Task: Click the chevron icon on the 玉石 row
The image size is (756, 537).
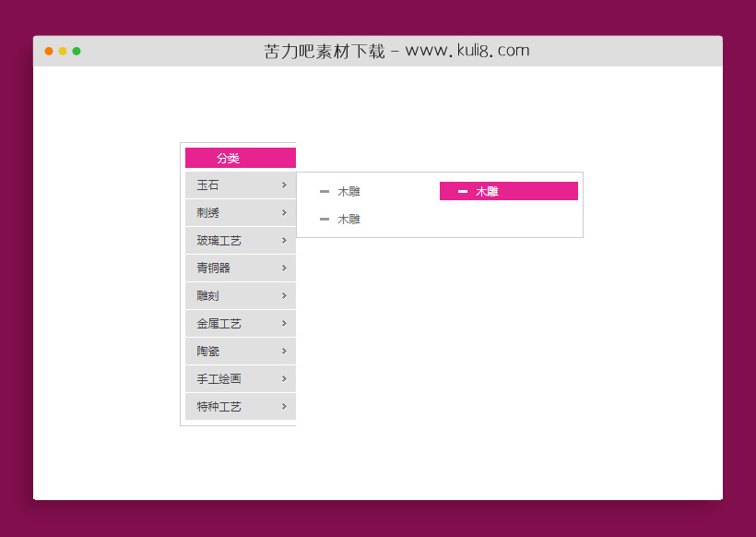Action: [284, 185]
